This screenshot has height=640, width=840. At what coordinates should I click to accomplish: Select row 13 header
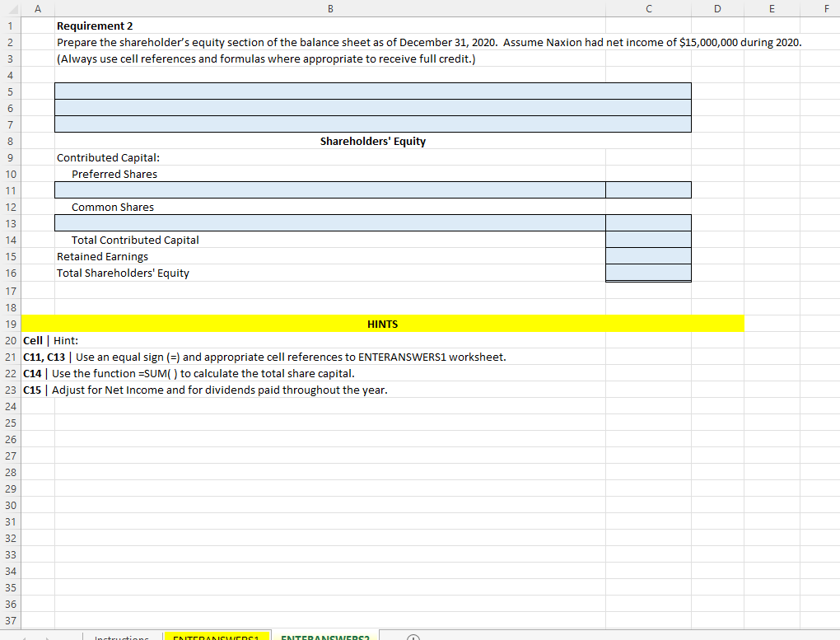pos(10,223)
